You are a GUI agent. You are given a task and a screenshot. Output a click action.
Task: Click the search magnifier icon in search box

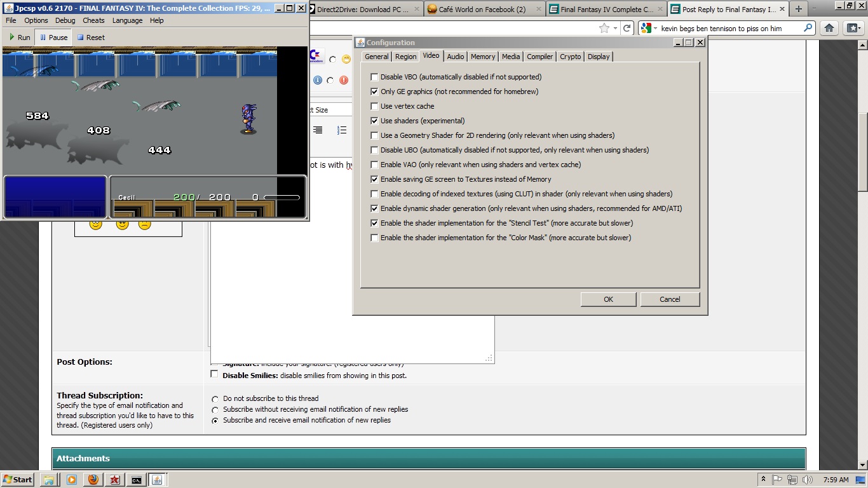[808, 28]
